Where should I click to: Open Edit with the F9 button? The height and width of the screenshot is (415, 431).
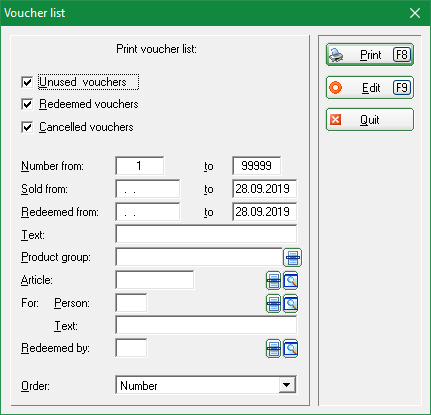tap(370, 88)
